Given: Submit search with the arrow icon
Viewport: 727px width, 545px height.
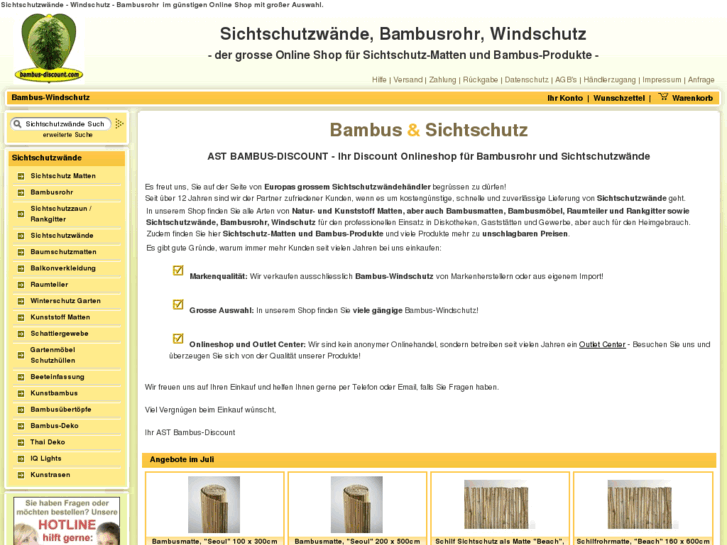Looking at the screenshot, I should [119, 123].
